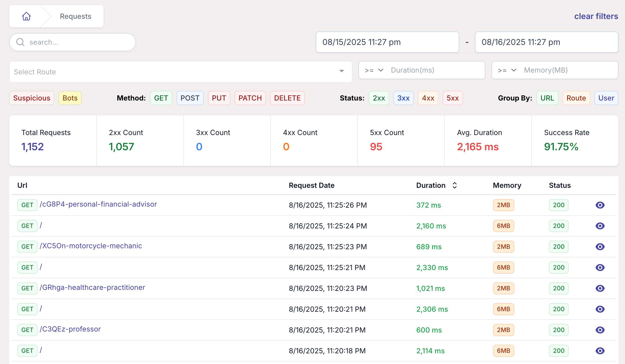Click 8/16/2025, 11:25:23 PM date cell

[328, 247]
